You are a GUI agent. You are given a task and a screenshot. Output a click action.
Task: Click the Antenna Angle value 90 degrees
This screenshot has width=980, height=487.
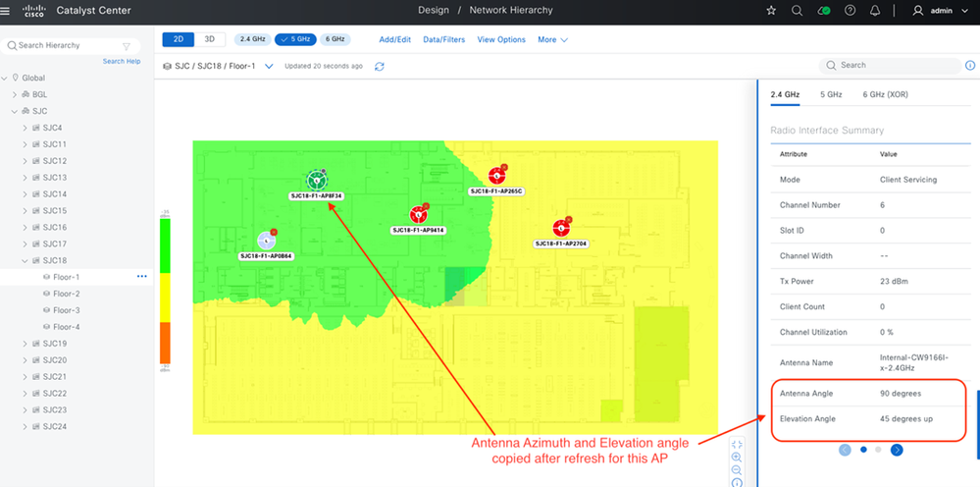click(900, 394)
